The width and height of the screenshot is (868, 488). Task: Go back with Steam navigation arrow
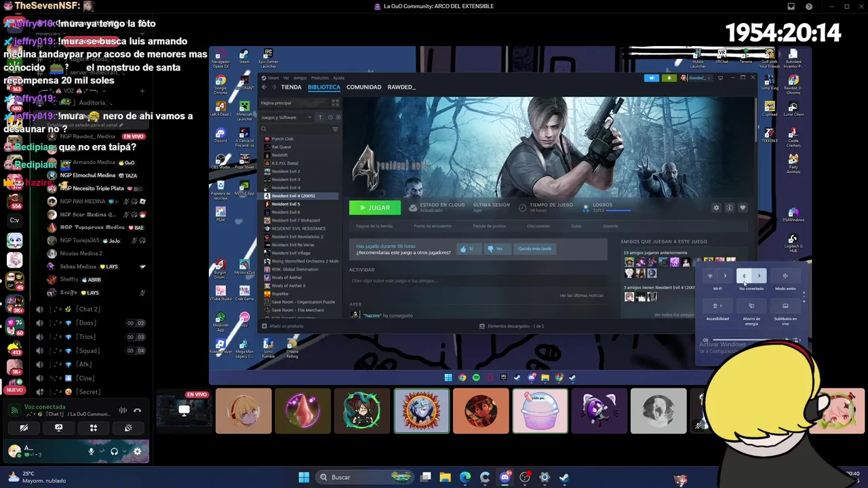click(x=264, y=87)
